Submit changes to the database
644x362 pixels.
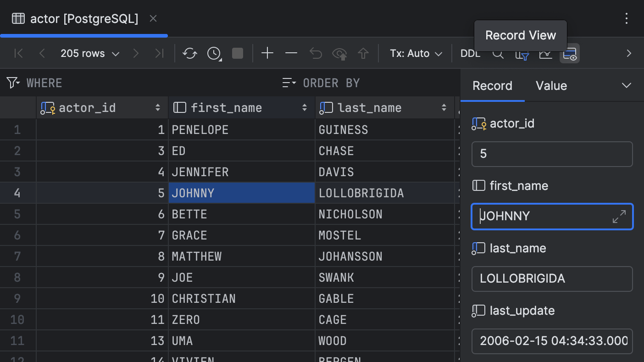[x=363, y=53]
